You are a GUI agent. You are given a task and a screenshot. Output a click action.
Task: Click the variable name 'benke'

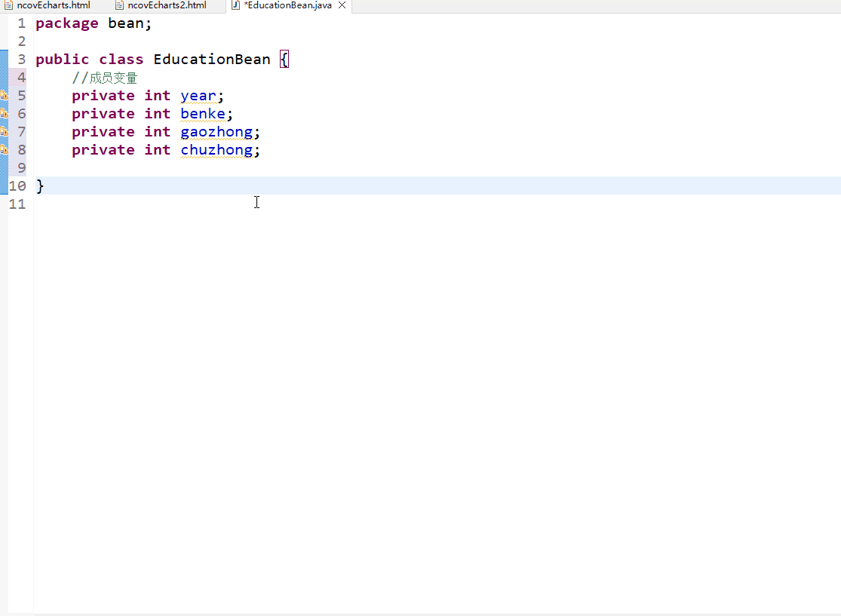pyautogui.click(x=203, y=114)
